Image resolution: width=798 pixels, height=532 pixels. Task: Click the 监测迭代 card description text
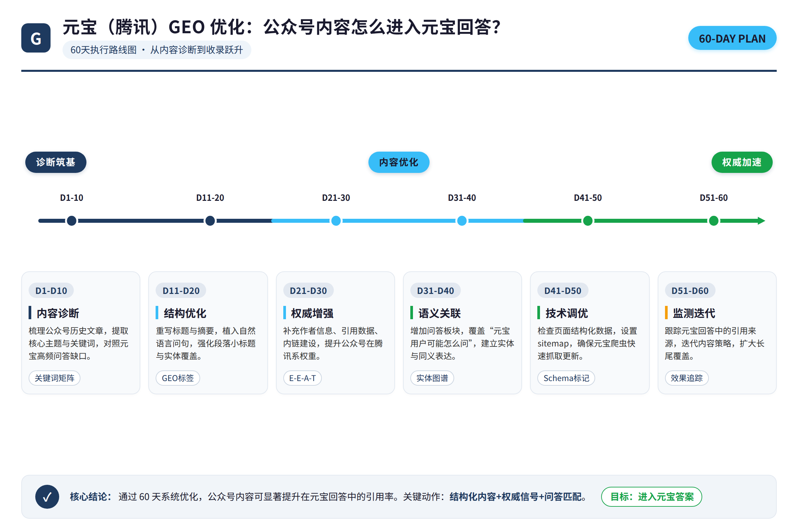pos(715,343)
